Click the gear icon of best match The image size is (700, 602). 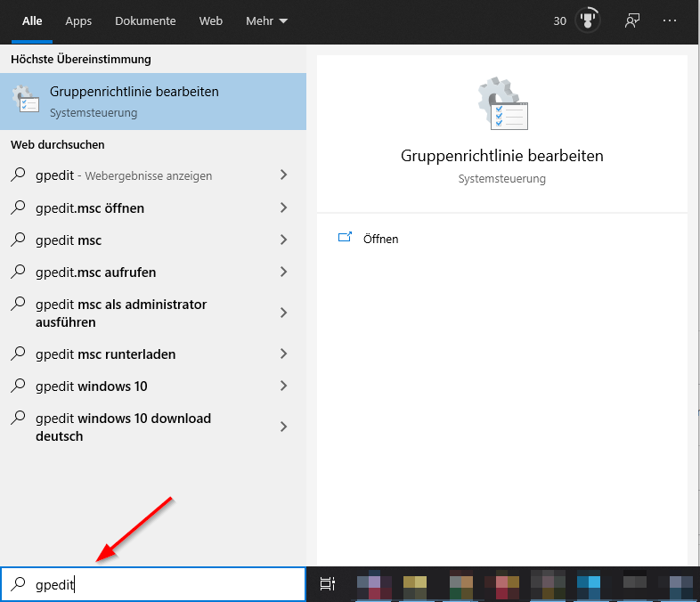[x=26, y=99]
